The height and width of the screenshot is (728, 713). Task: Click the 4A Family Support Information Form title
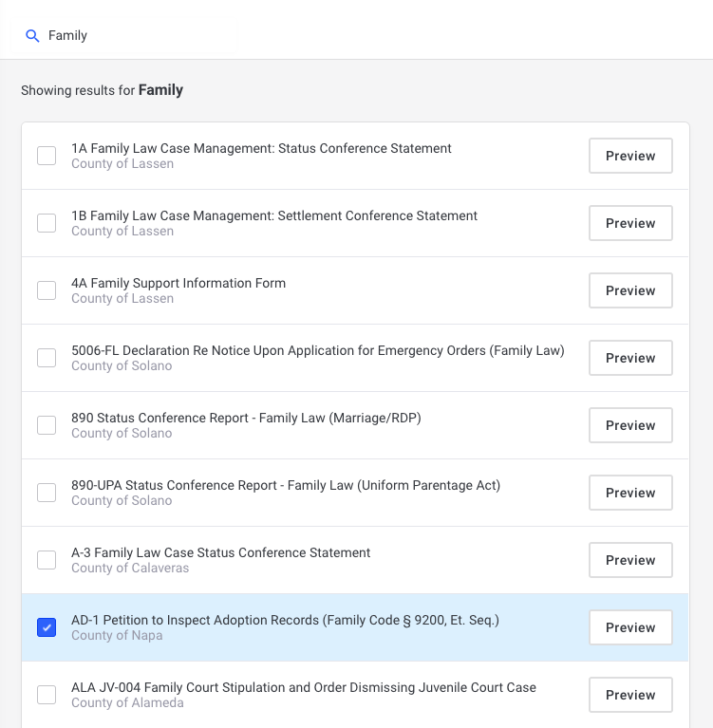(178, 283)
